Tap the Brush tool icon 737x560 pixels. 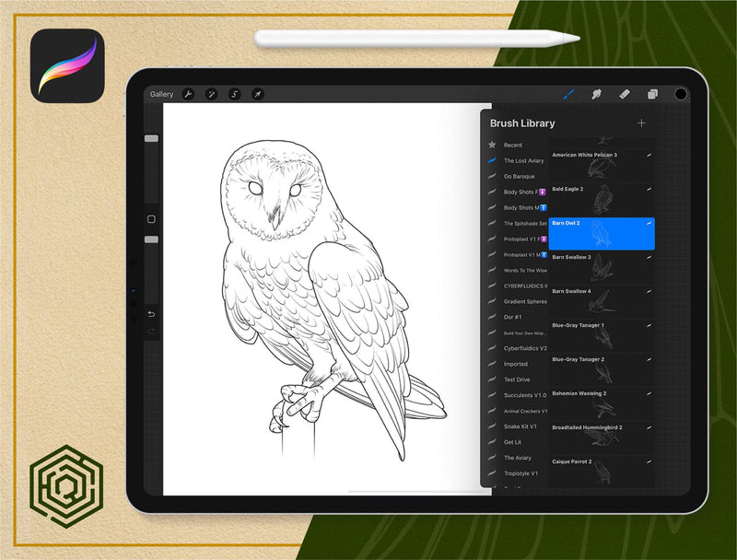568,94
